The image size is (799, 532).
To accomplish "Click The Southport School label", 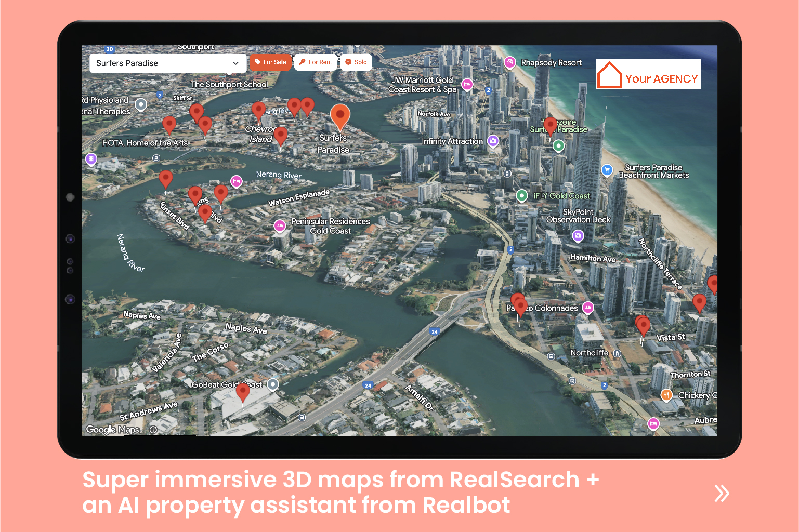I will [x=229, y=84].
